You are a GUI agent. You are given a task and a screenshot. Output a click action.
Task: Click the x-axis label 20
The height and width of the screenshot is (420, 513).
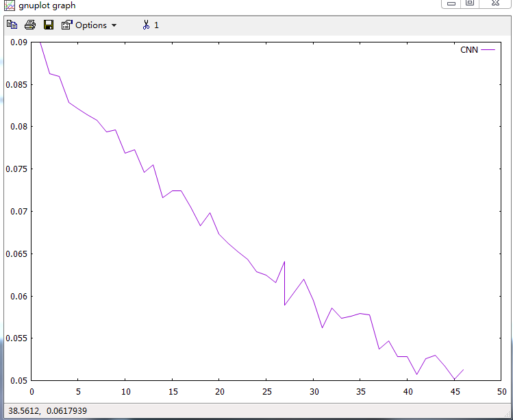click(x=220, y=391)
